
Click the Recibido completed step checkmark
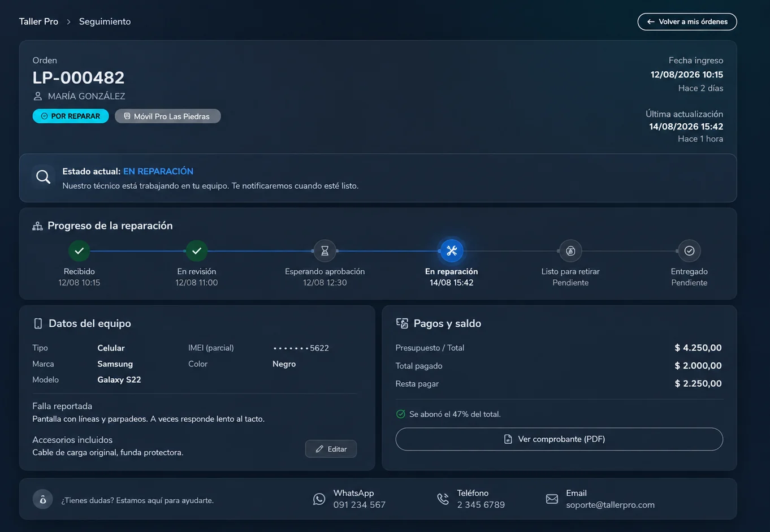click(x=79, y=250)
